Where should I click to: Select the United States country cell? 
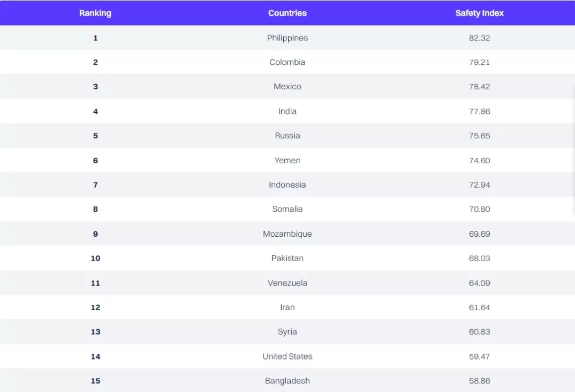287,356
